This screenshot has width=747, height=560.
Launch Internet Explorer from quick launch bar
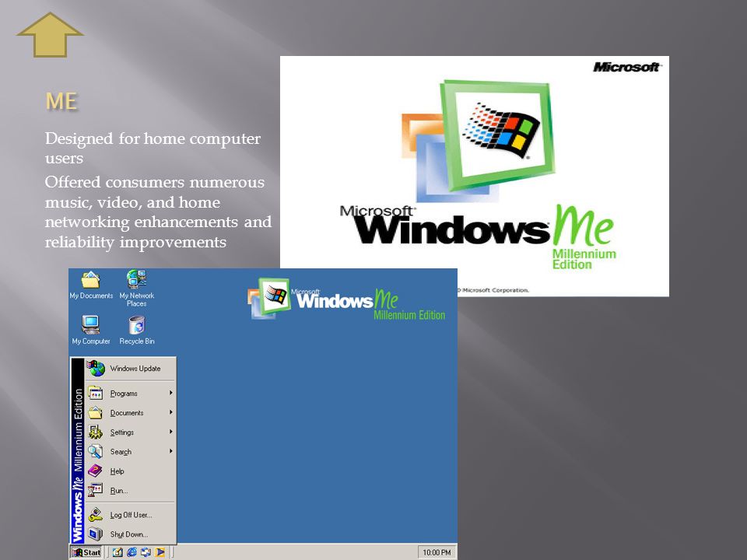[x=132, y=552]
